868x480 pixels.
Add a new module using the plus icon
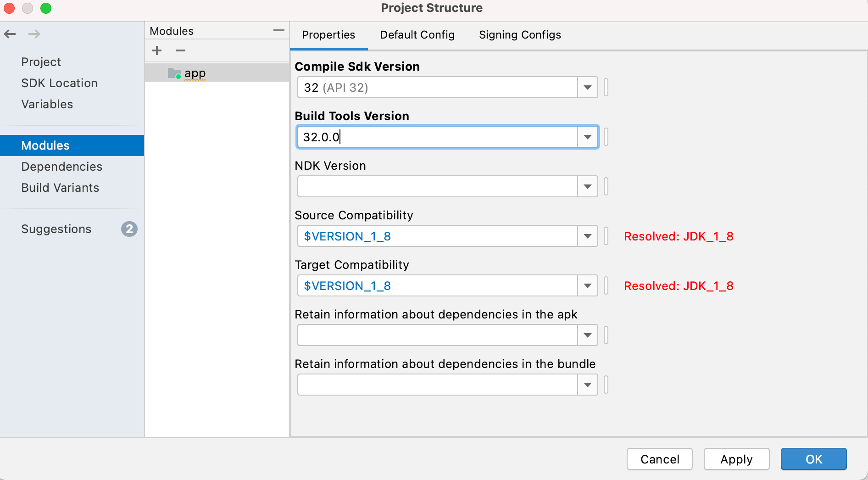[156, 50]
